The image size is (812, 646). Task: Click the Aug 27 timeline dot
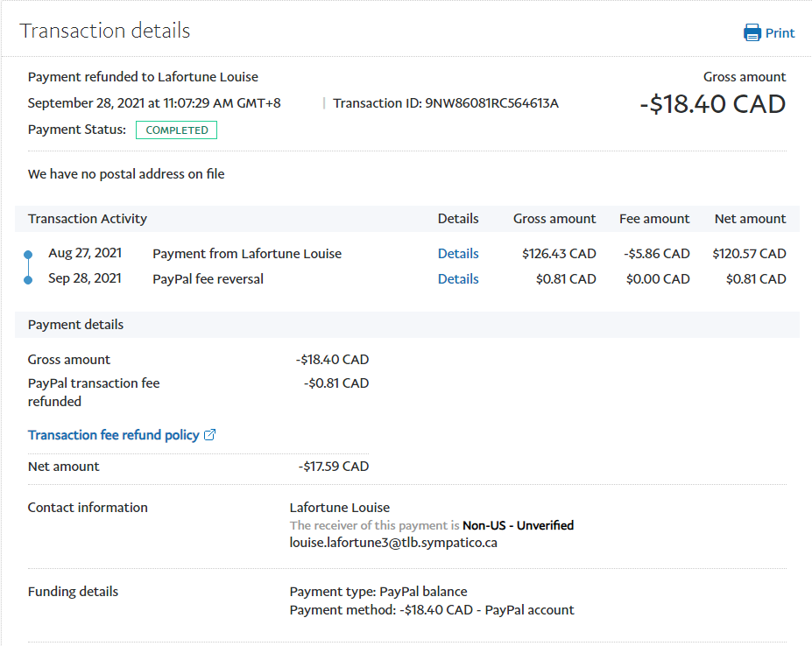click(28, 255)
